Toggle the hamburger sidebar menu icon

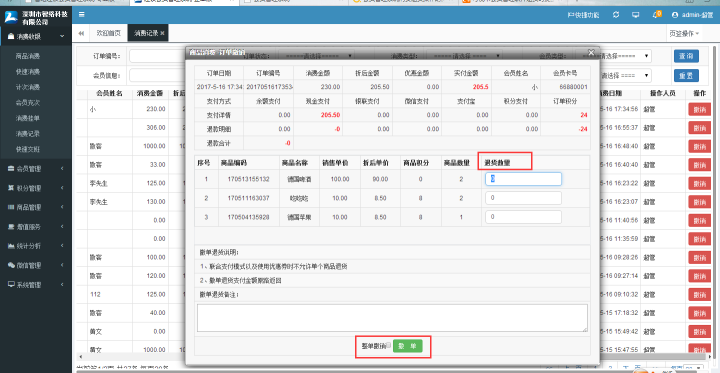click(81, 15)
